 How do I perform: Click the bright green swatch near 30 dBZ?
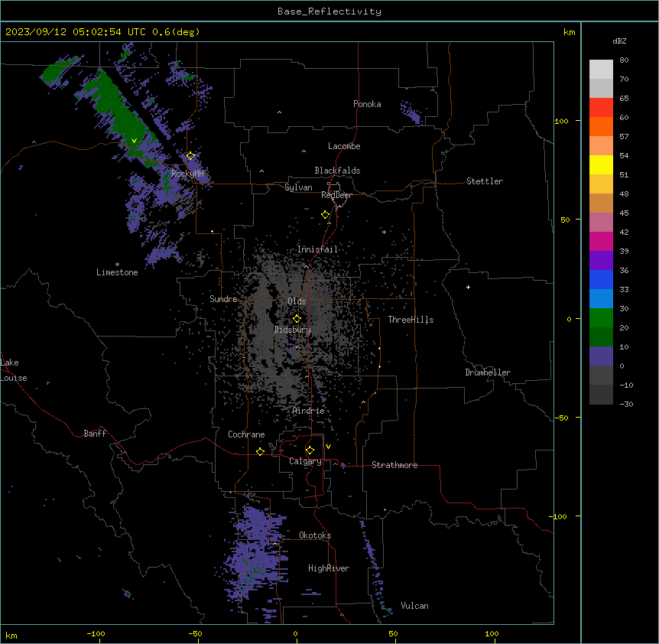(x=601, y=318)
